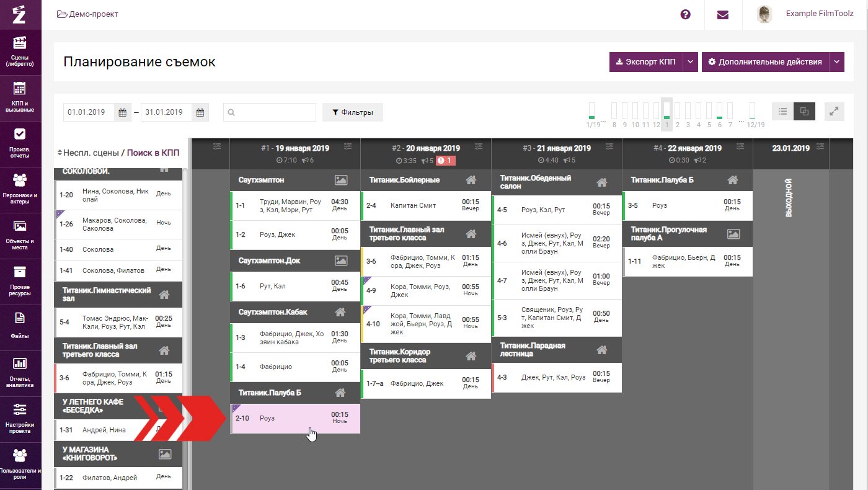Expand the Экспорт КПП dropdown arrow
This screenshot has width=868, height=490.
tap(691, 62)
